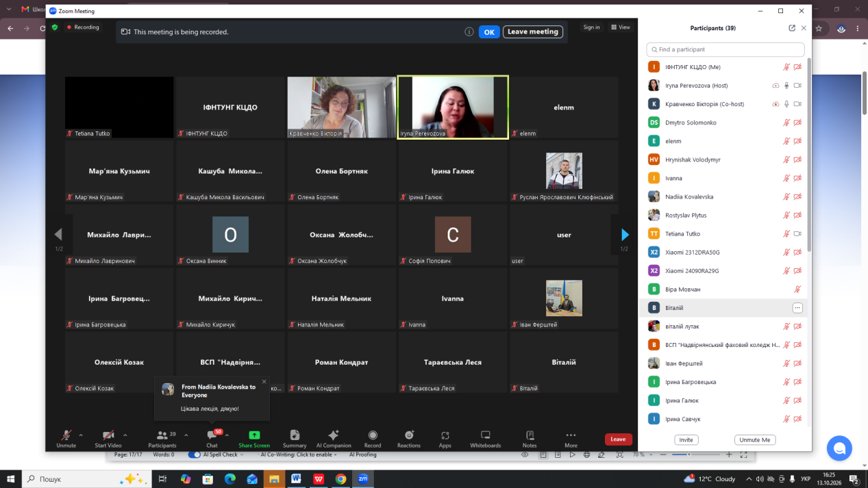Open Zoom Apps

tap(445, 438)
